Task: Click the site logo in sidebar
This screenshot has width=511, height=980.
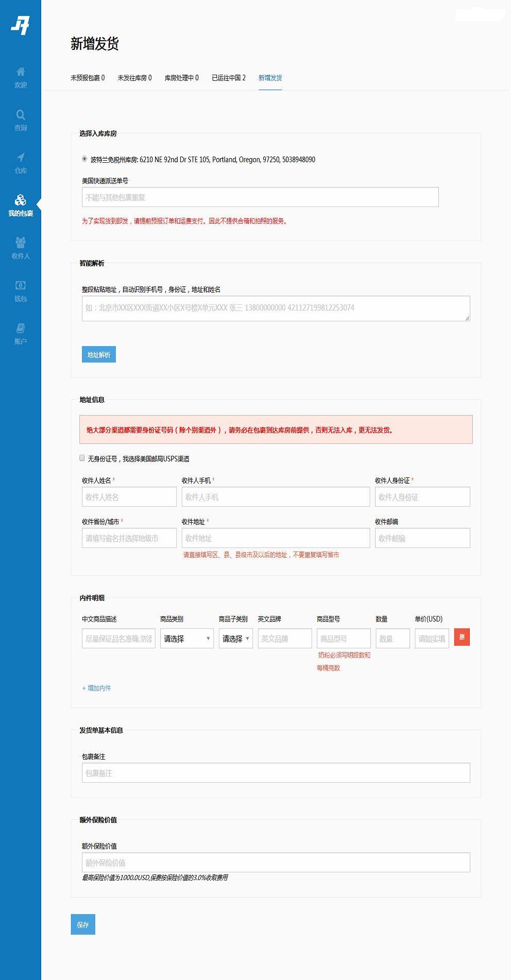Action: (21, 25)
